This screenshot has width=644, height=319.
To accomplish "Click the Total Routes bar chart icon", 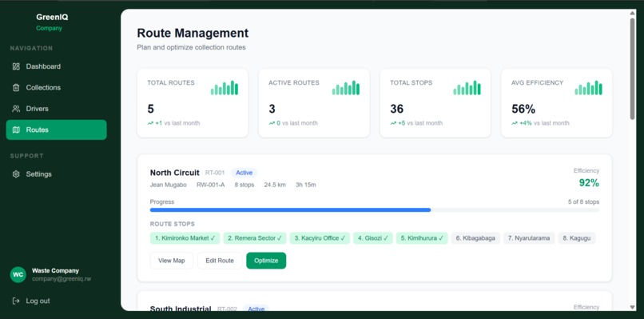I will pos(225,88).
